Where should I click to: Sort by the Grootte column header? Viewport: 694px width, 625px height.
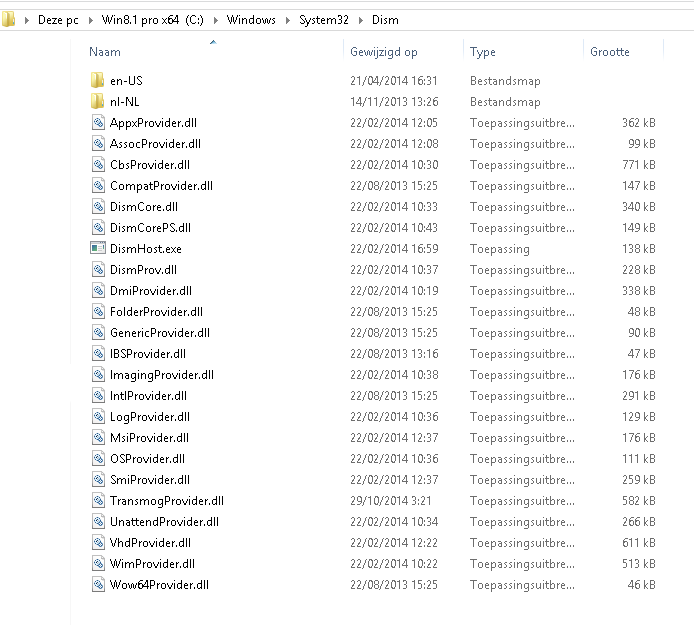pyautogui.click(x=609, y=52)
